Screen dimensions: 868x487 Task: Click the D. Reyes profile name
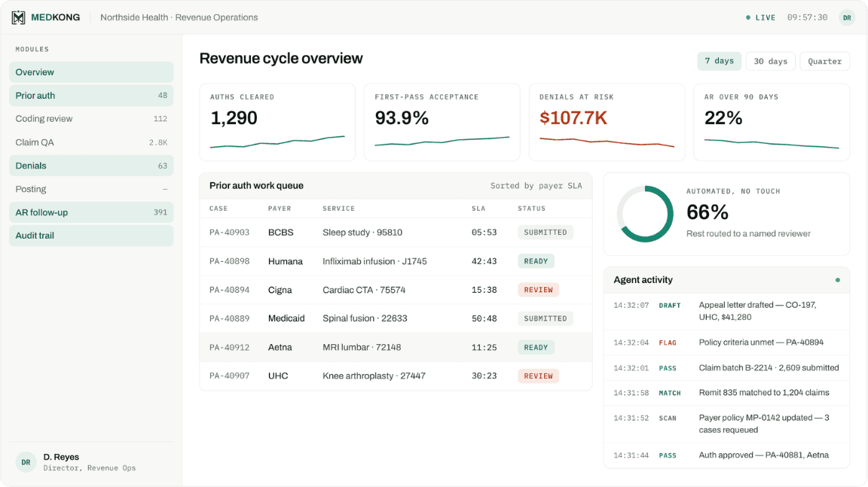pyautogui.click(x=61, y=457)
